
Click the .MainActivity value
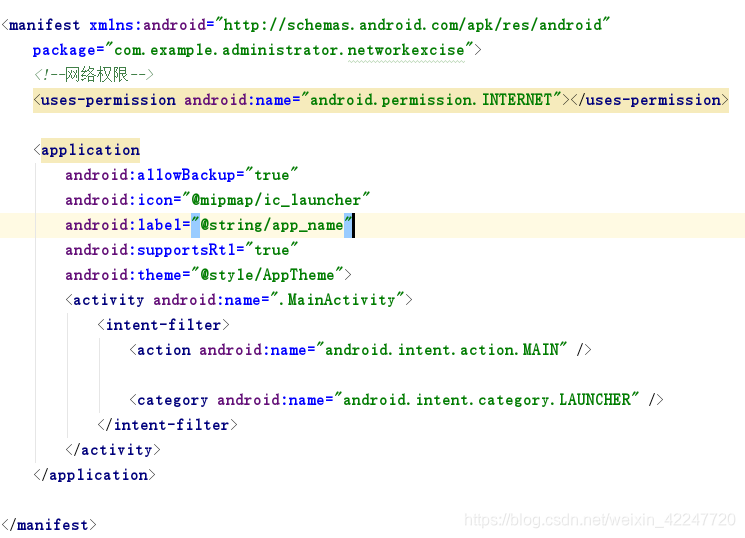337,300
